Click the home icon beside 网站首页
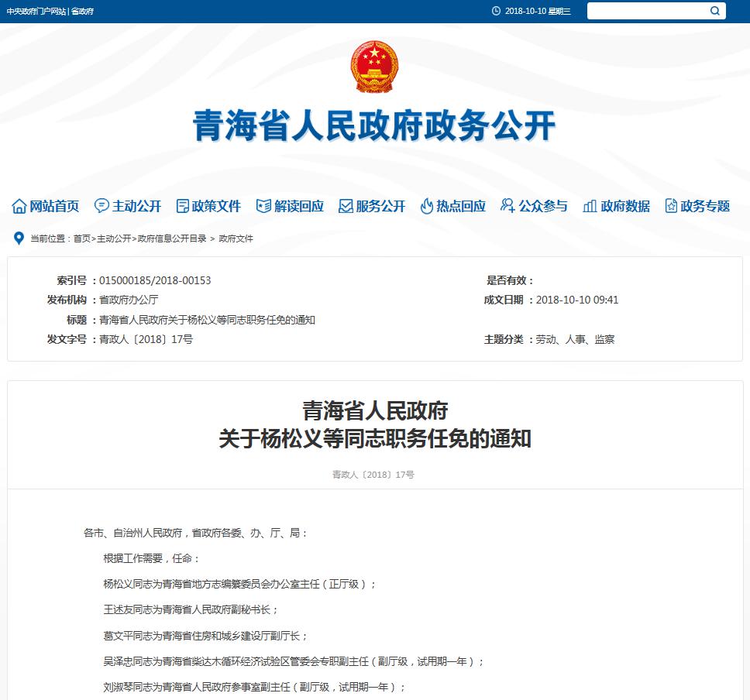Viewport: 750px width, 700px height. pyautogui.click(x=19, y=206)
